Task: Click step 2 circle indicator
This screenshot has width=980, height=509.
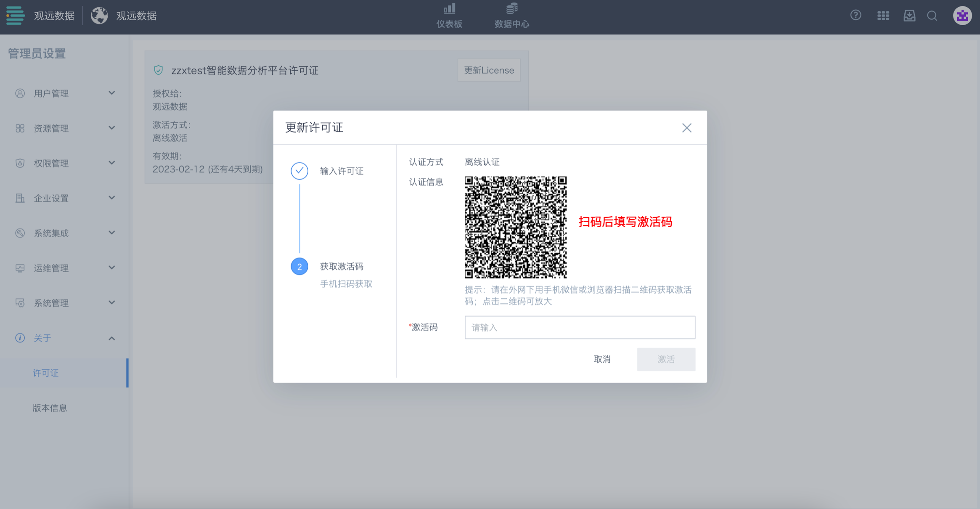Action: coord(299,266)
